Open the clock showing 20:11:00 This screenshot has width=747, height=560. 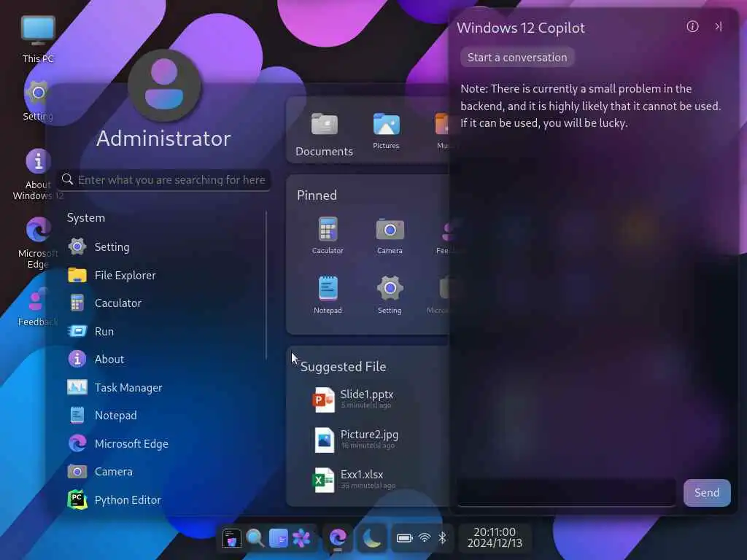point(495,537)
